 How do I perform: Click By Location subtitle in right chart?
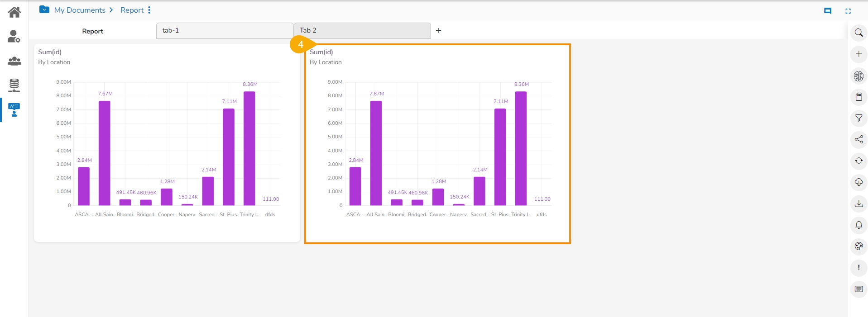[326, 62]
